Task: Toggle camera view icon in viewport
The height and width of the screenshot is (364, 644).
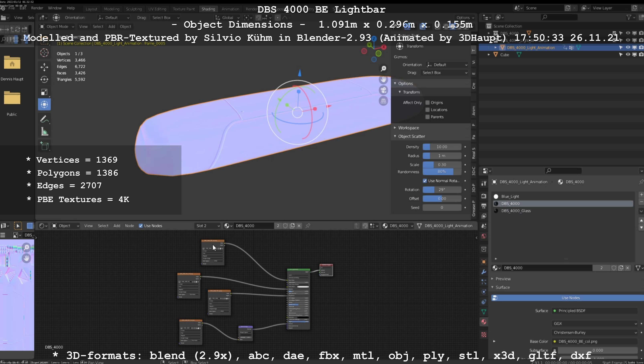Action: click(383, 90)
